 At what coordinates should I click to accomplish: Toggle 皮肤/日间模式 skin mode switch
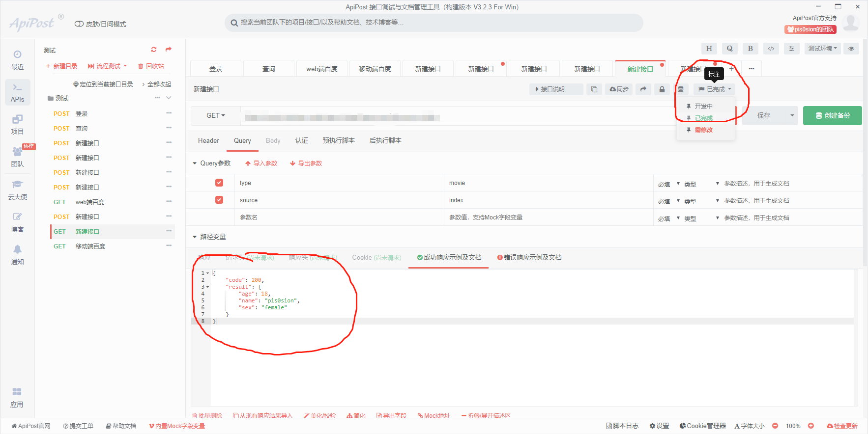(x=79, y=24)
